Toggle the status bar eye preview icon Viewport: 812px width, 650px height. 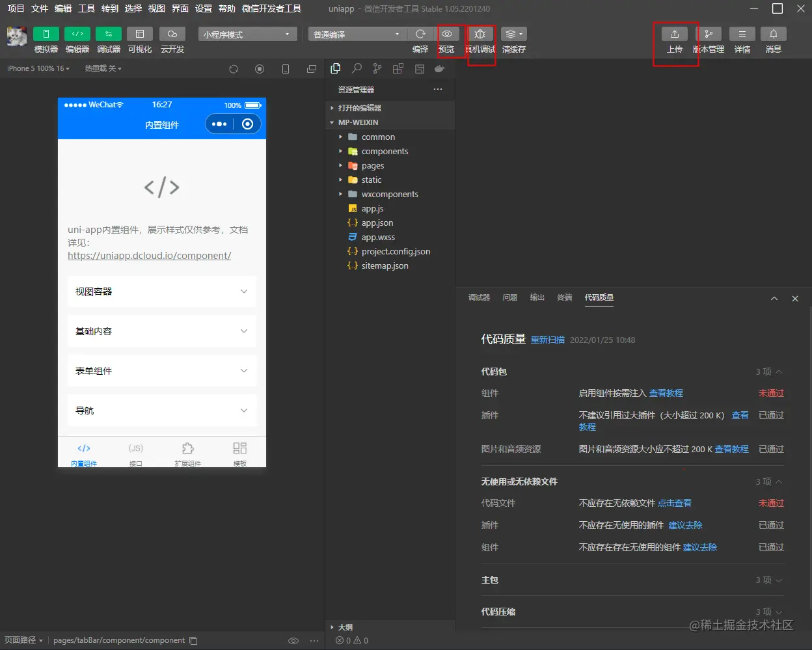[x=293, y=641]
